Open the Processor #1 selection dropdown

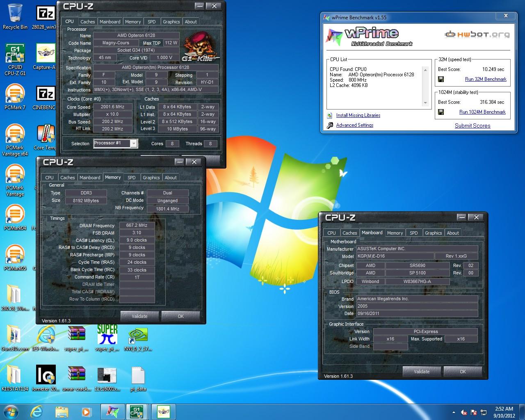(x=116, y=143)
